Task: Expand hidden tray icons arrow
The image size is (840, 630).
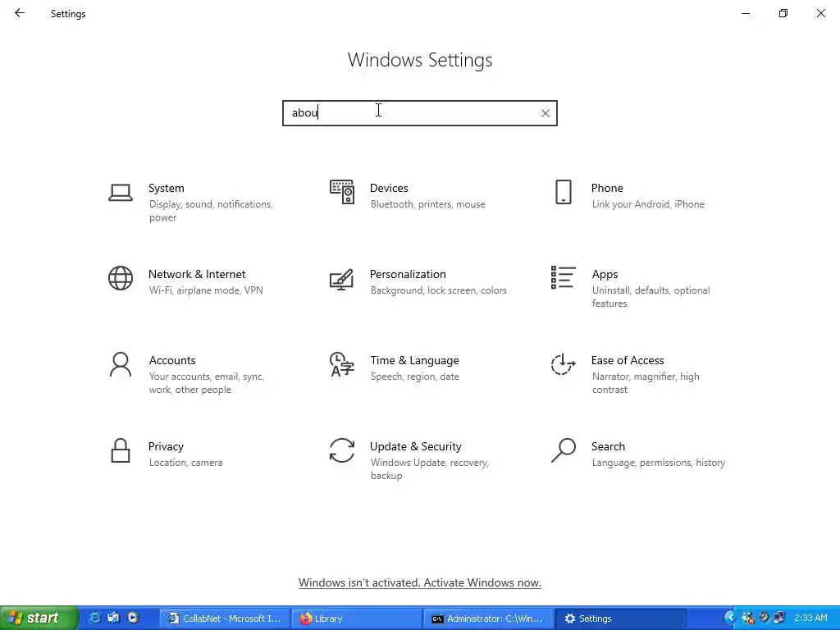Action: (729, 619)
